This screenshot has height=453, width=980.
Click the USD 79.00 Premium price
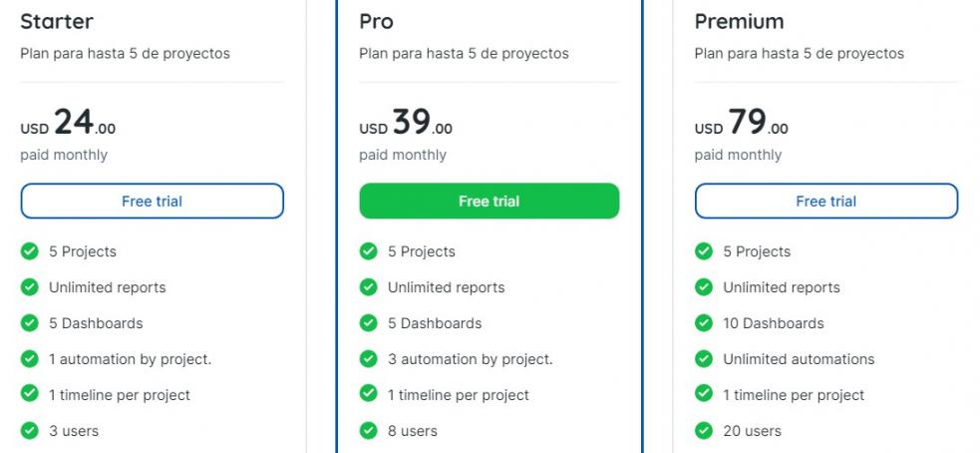pos(741,124)
